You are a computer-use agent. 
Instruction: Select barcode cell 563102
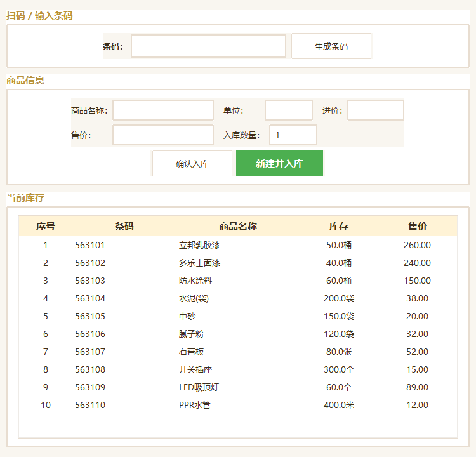click(x=90, y=263)
